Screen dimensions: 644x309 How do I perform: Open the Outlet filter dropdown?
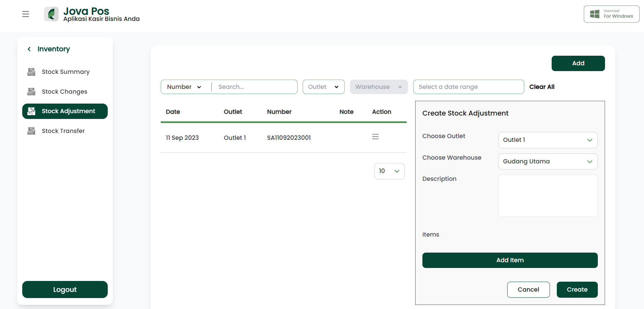pos(324,87)
